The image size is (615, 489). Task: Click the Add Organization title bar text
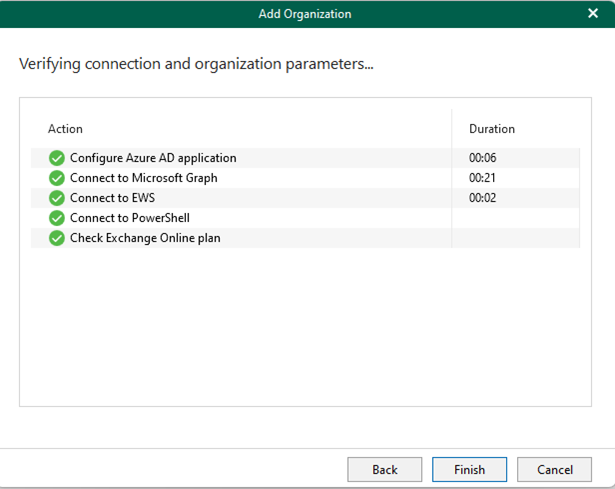305,14
